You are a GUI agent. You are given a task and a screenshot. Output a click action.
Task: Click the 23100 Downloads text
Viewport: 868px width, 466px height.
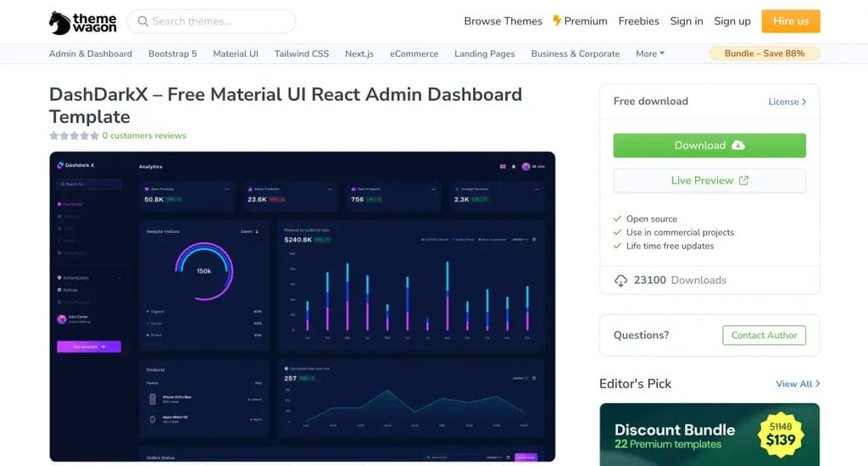click(x=680, y=280)
